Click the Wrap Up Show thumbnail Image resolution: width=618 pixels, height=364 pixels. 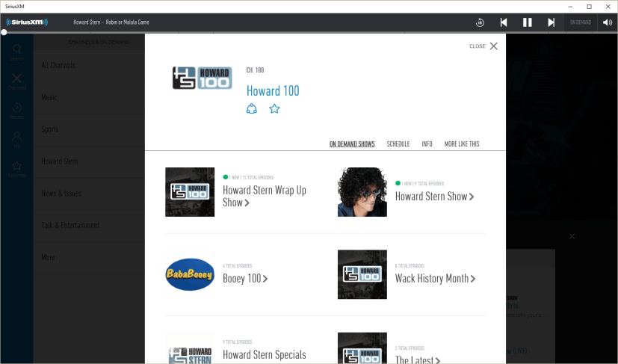tap(190, 192)
